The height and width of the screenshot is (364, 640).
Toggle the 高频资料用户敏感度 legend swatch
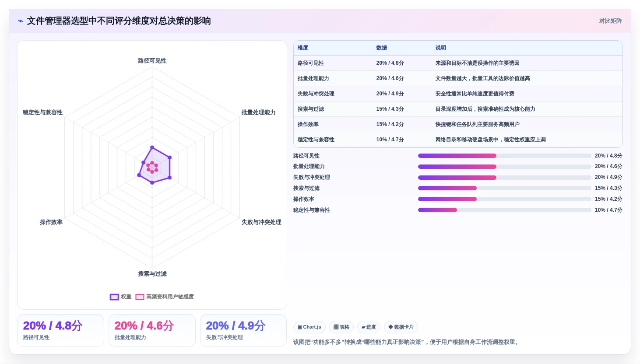coord(140,297)
